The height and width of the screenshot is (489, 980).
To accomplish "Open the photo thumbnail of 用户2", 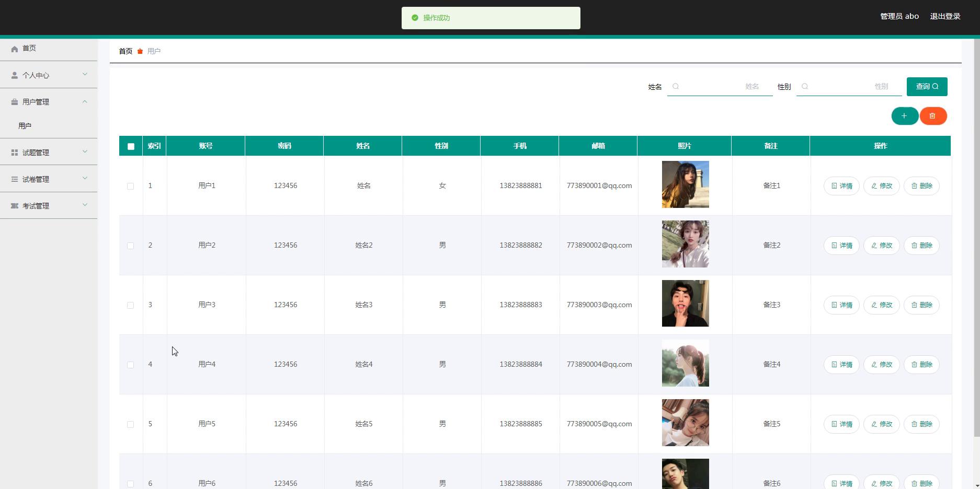I will [x=685, y=244].
